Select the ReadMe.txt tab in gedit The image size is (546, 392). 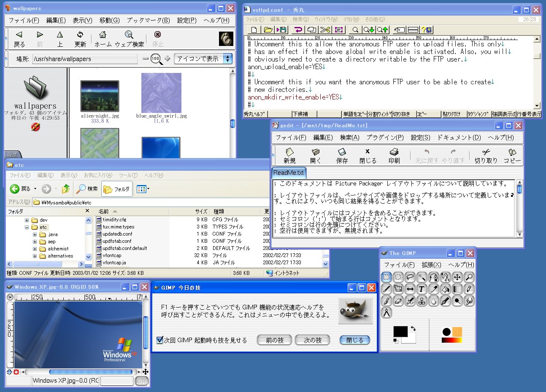(x=289, y=173)
